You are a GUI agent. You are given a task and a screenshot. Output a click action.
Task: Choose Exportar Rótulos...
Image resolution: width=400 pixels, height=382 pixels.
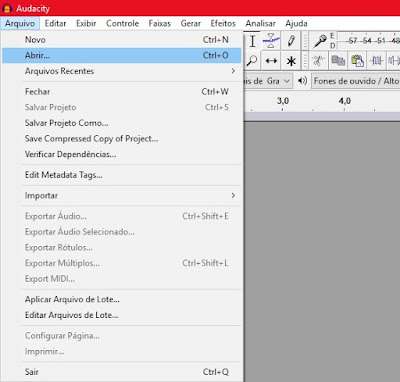[x=122, y=247]
